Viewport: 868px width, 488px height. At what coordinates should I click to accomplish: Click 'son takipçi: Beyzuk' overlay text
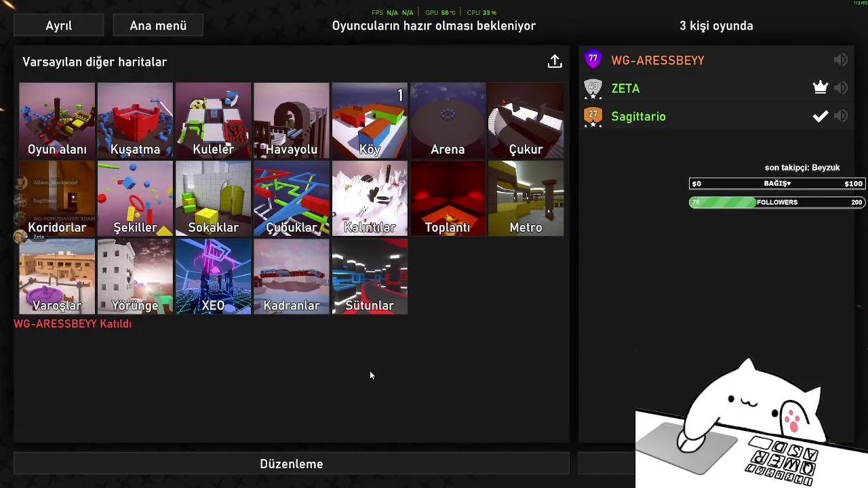coord(802,167)
